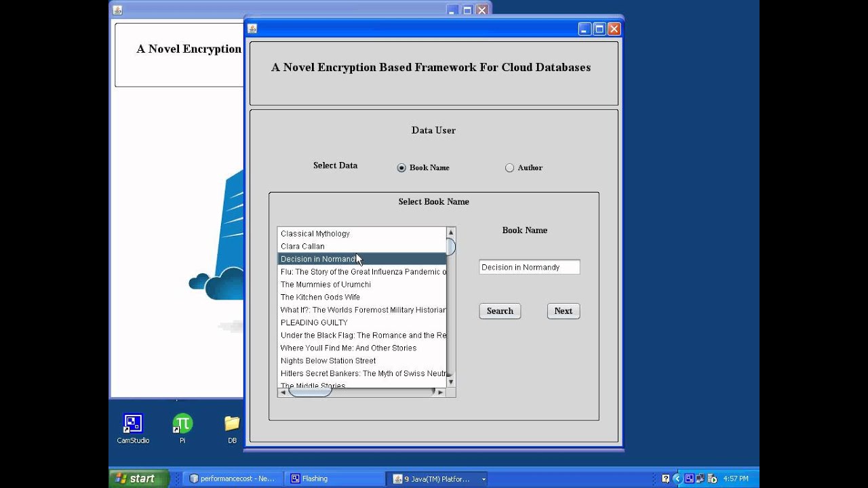Click the 4:57 PM system clock
The height and width of the screenshot is (488, 868).
pos(736,479)
